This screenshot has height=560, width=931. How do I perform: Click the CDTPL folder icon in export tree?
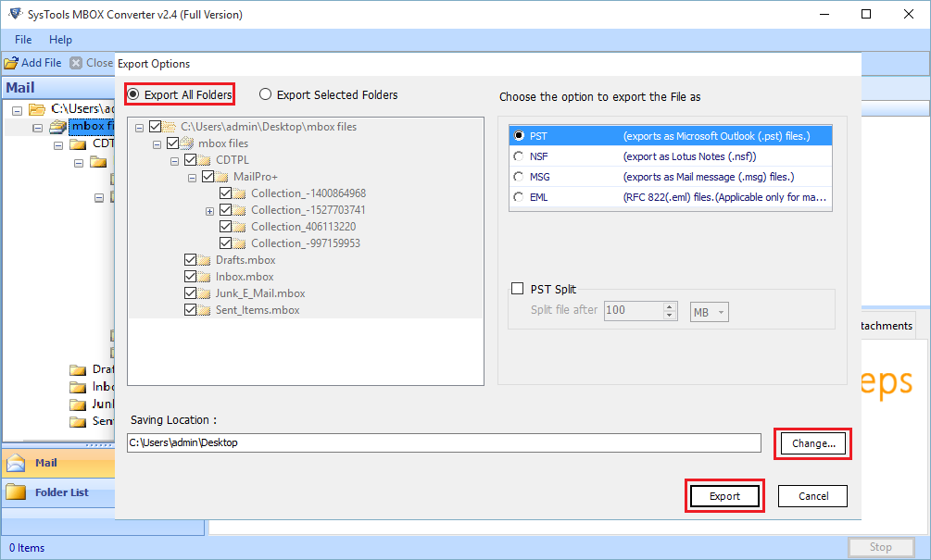point(204,160)
